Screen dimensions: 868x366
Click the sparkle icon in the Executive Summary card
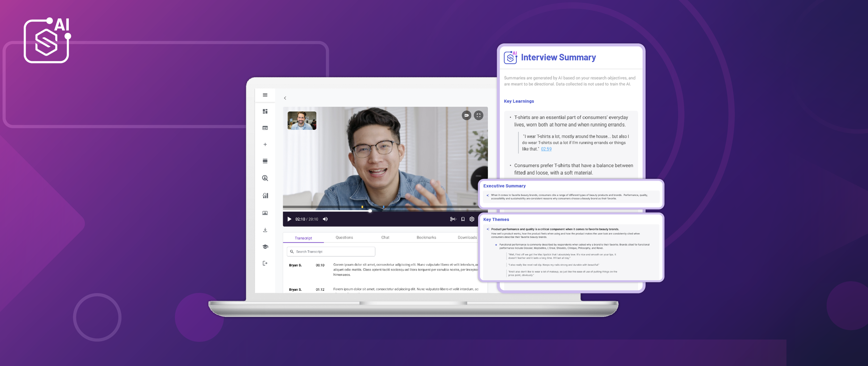point(488,195)
